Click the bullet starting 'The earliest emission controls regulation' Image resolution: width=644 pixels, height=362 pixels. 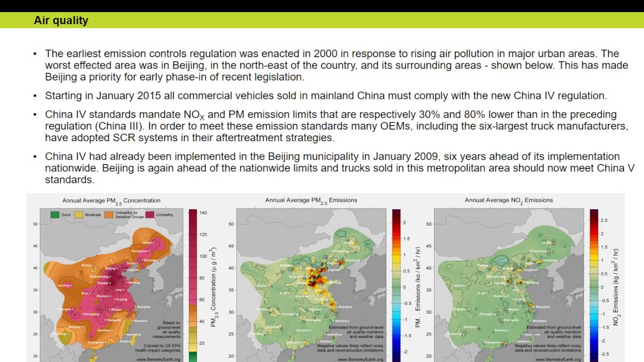(x=336, y=65)
